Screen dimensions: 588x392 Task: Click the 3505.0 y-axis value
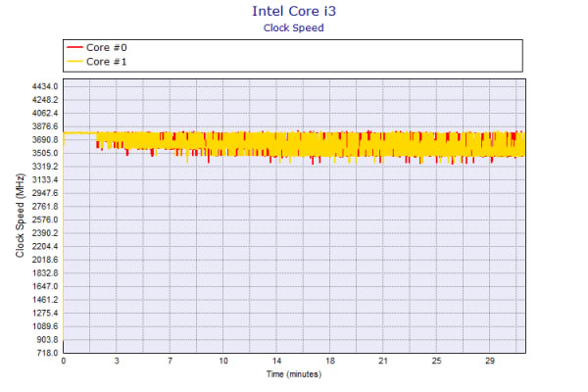[45, 153]
